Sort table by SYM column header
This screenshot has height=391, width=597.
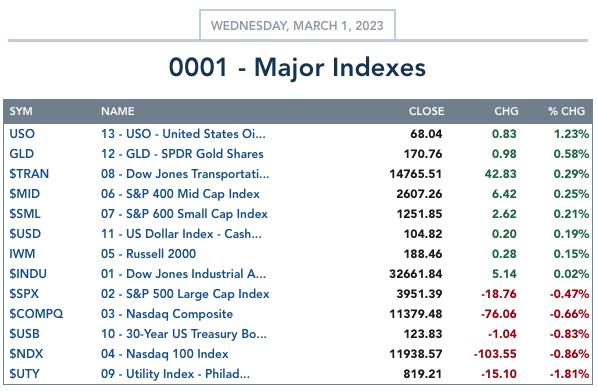click(x=21, y=111)
